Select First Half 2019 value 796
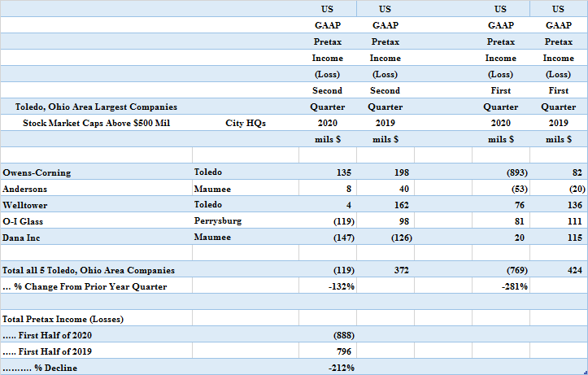The width and height of the screenshot is (588, 375). [343, 351]
